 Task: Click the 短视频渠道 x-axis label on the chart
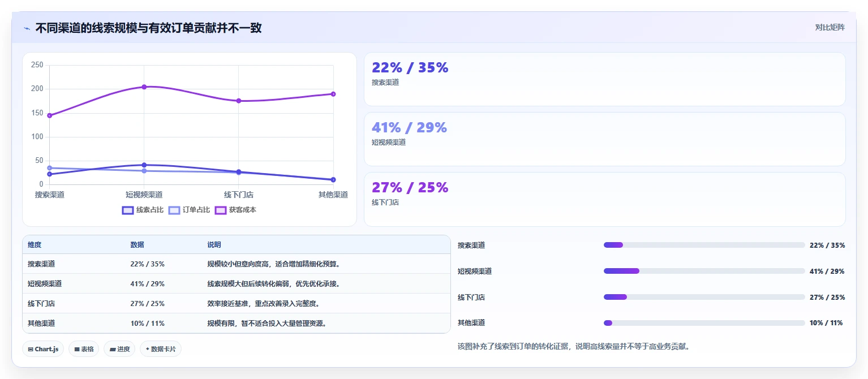coord(144,195)
